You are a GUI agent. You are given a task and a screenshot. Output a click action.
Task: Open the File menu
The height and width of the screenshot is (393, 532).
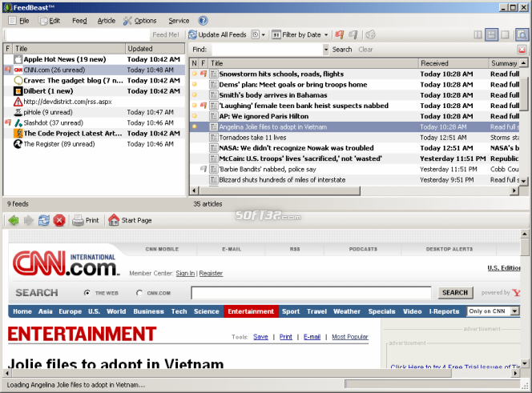[19, 21]
